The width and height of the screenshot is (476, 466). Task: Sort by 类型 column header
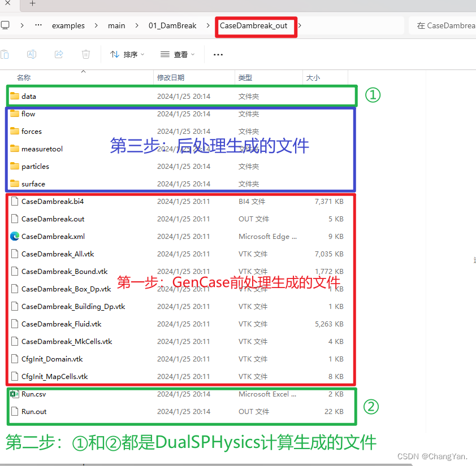click(245, 78)
